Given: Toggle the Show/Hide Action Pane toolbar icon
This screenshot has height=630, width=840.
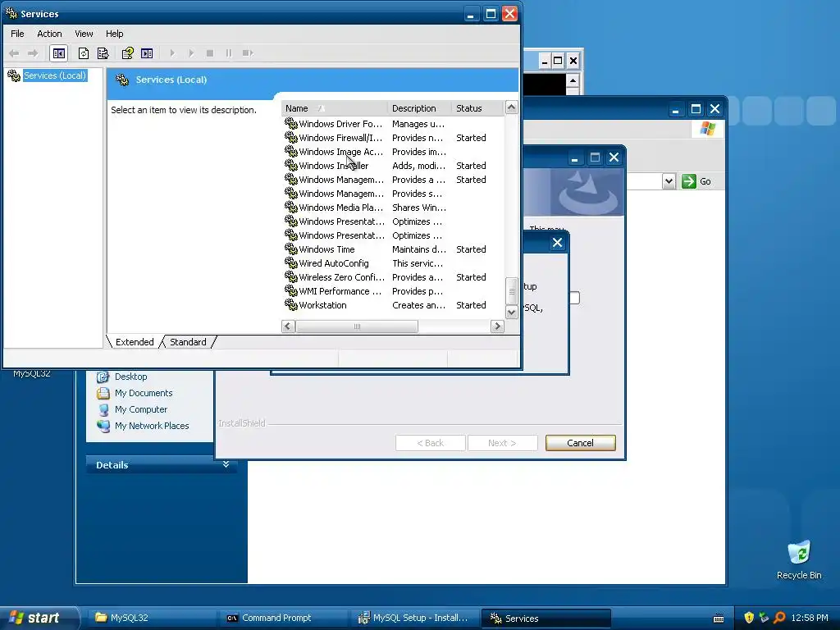Looking at the screenshot, I should pos(147,53).
